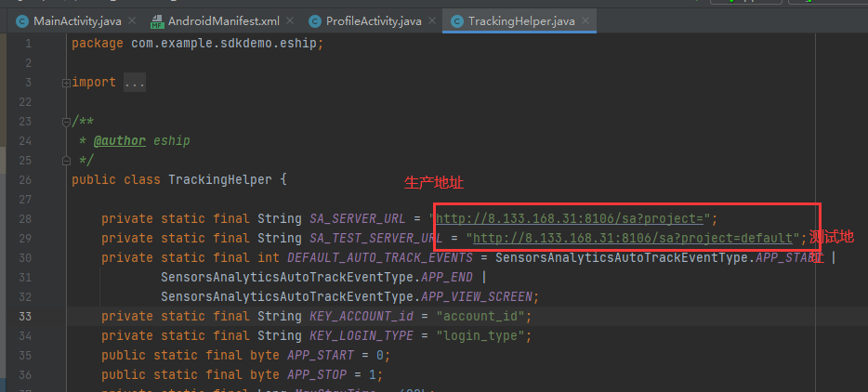Click the SA_TEST_SERVER_URL constant name

(375, 238)
